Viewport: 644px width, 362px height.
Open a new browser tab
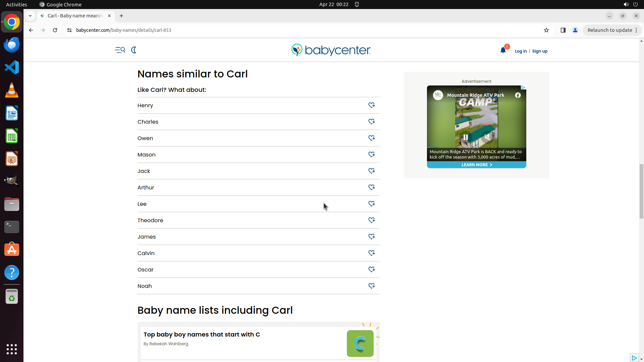[x=121, y=16]
